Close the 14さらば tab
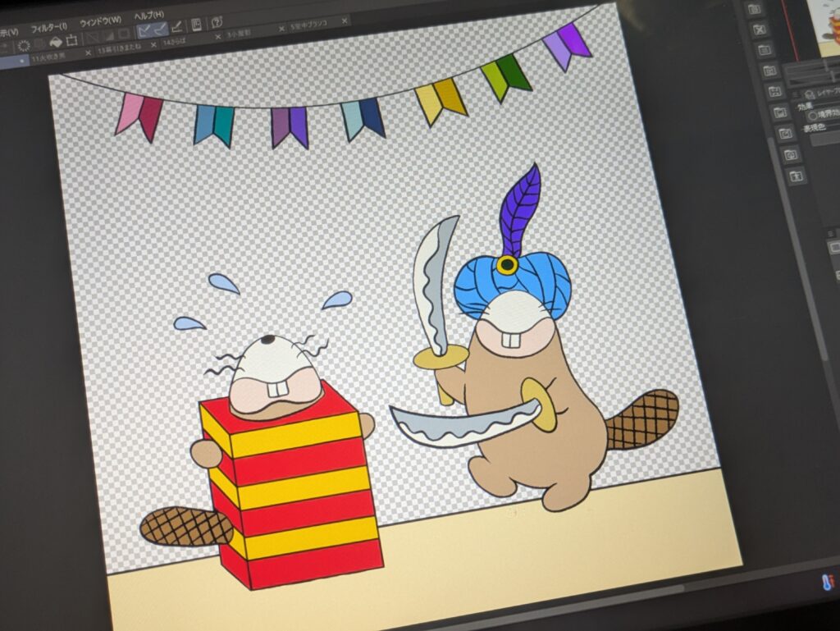This screenshot has width=840, height=631. (217, 36)
